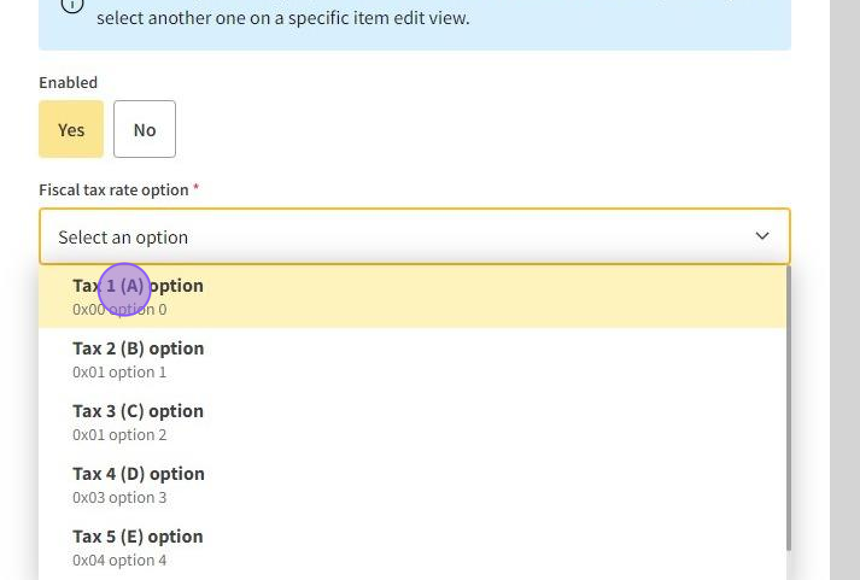The width and height of the screenshot is (860, 580).
Task: Set Enabled to No
Action: tap(145, 129)
